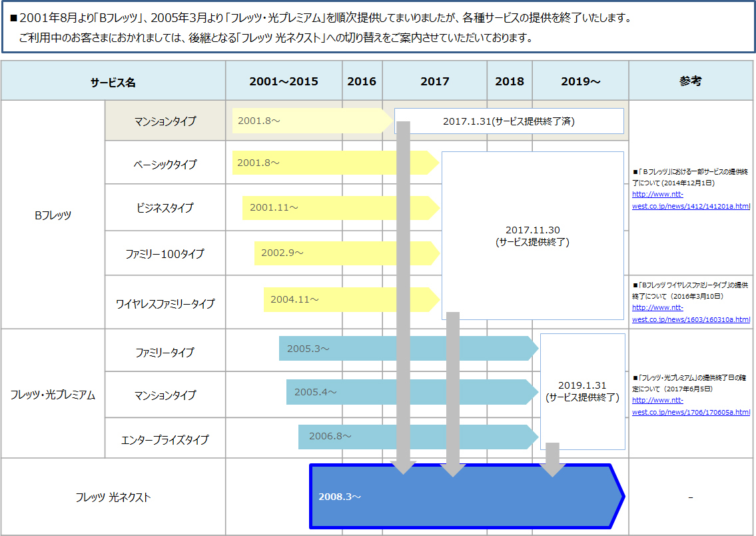756x536 pixels.
Task: Select the Bフレッツ group cell
Action: 53,215
